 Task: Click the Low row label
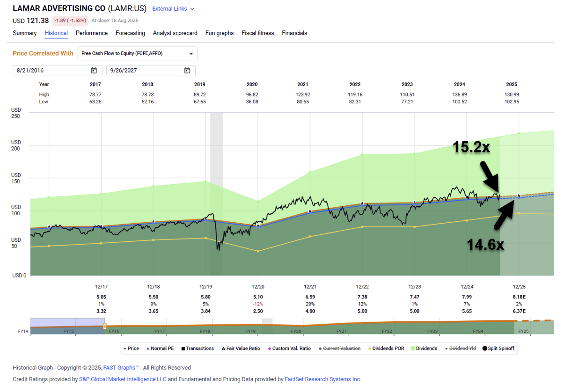44,102
